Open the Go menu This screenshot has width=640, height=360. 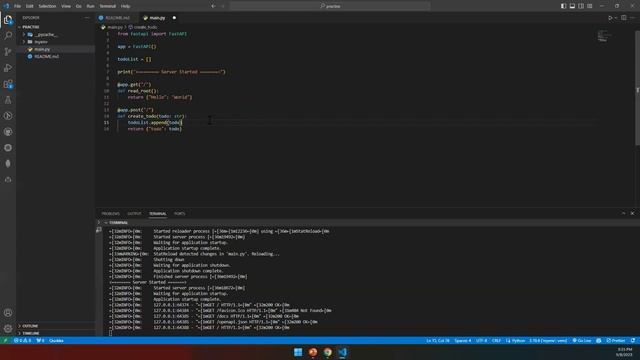coord(78,6)
